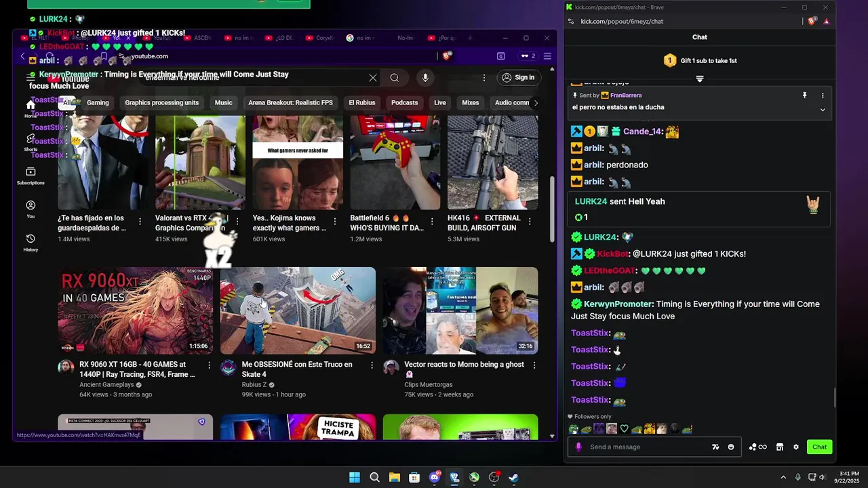
Task: Open Subscriptions in YouTube sidebar
Action: click(31, 176)
